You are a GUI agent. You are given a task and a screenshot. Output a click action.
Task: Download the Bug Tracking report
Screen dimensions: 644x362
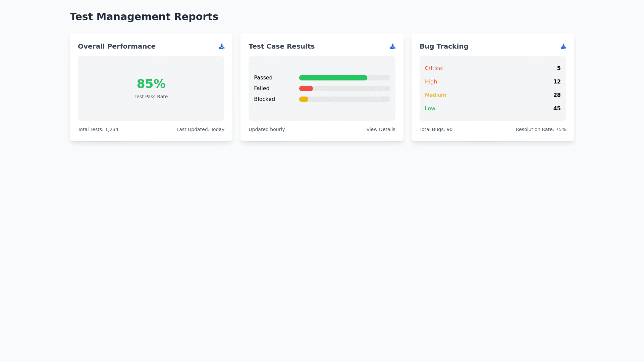coord(563,46)
